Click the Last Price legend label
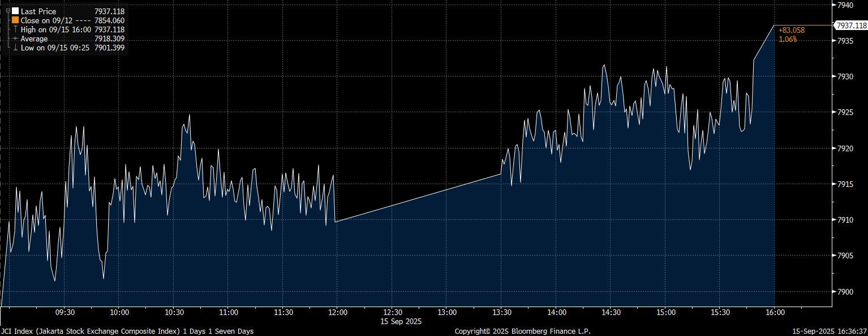This screenshot has width=868, height=336. (x=38, y=11)
